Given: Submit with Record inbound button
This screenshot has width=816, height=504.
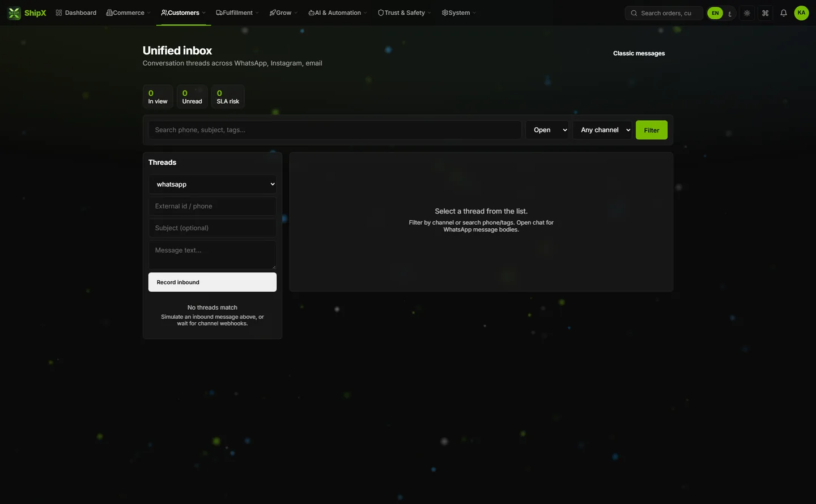Looking at the screenshot, I should tap(212, 282).
